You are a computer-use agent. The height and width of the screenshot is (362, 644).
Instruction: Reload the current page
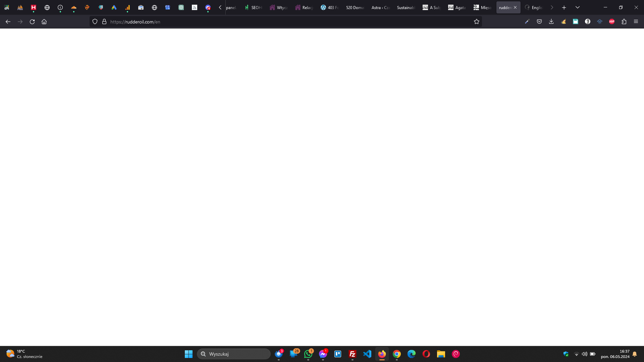[32, 21]
